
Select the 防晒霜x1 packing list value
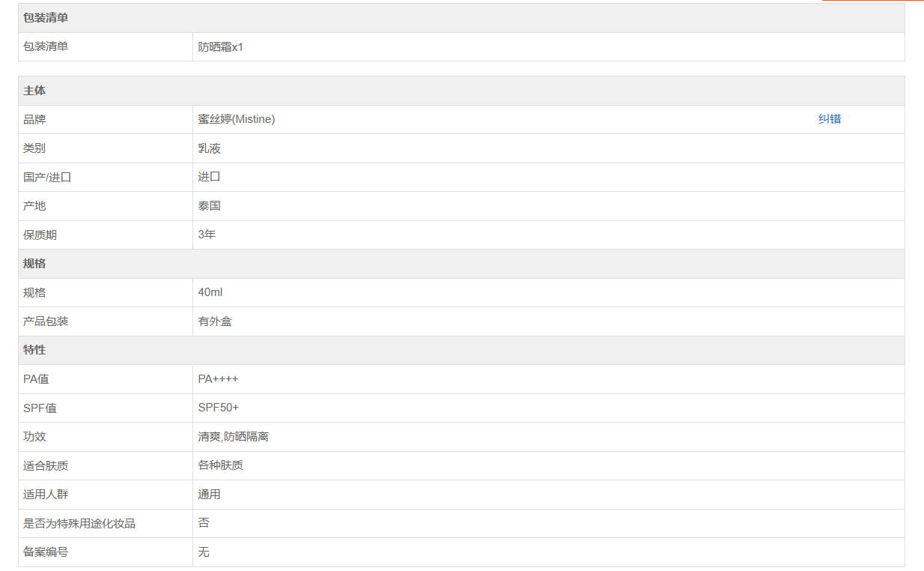pyautogui.click(x=220, y=46)
